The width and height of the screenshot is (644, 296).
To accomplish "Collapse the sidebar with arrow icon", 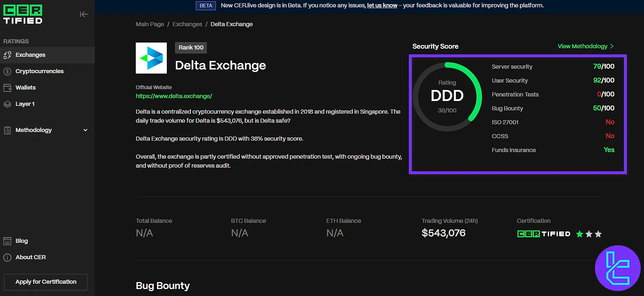I will 84,14.
